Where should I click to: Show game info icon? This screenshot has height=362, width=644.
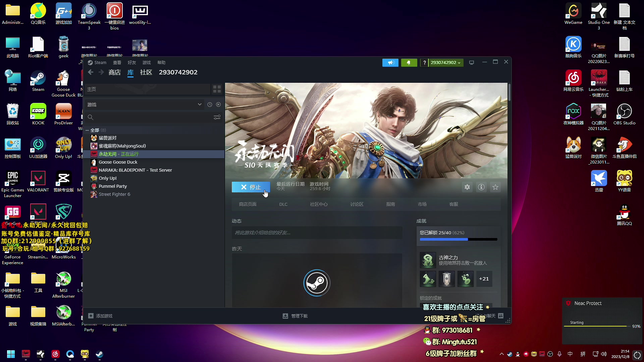tap(481, 187)
